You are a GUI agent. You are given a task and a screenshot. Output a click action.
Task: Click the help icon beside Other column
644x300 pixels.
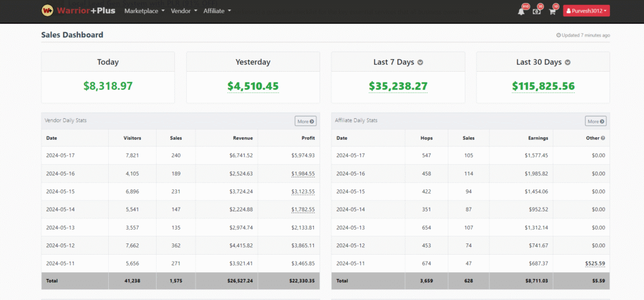tap(603, 138)
